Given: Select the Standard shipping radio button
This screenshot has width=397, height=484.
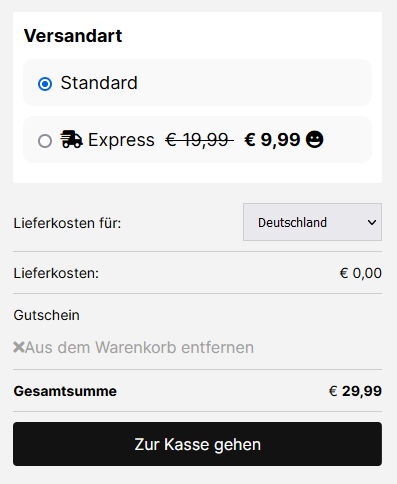Looking at the screenshot, I should 45,84.
